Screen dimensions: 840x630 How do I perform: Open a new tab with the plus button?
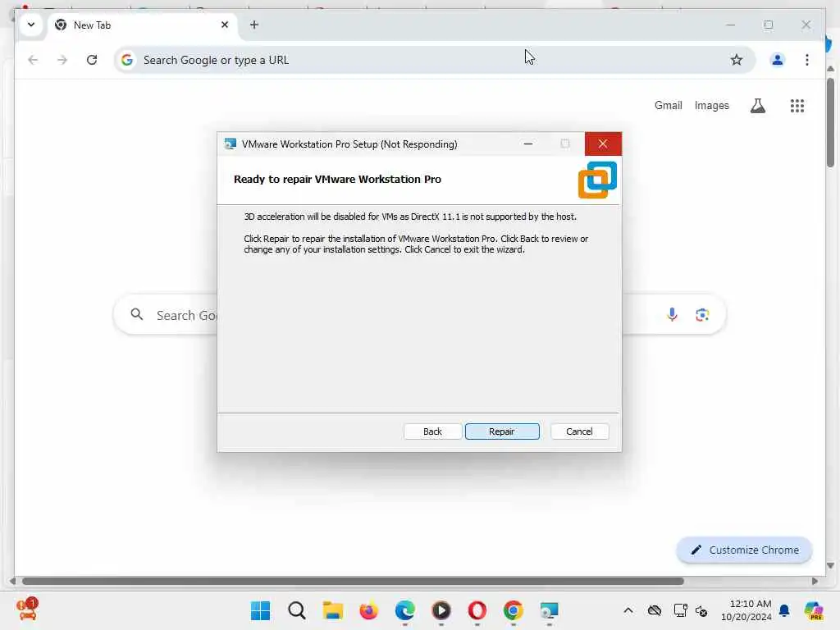tap(254, 25)
